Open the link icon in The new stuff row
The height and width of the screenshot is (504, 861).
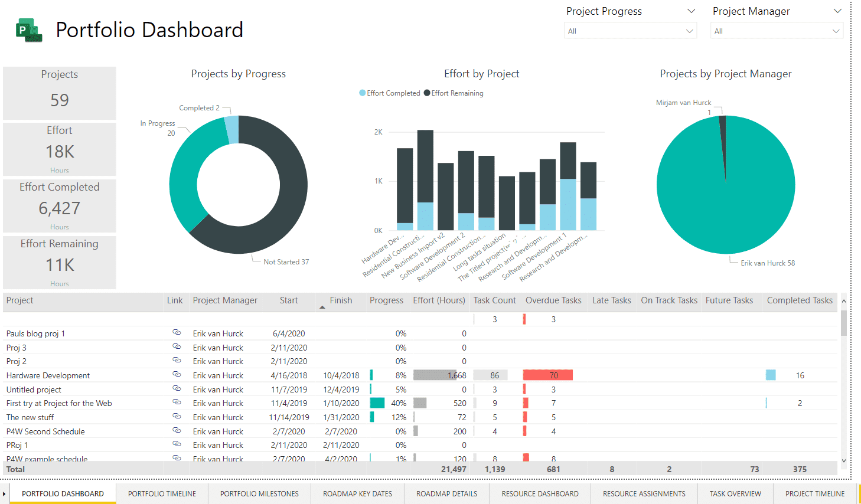(x=176, y=416)
